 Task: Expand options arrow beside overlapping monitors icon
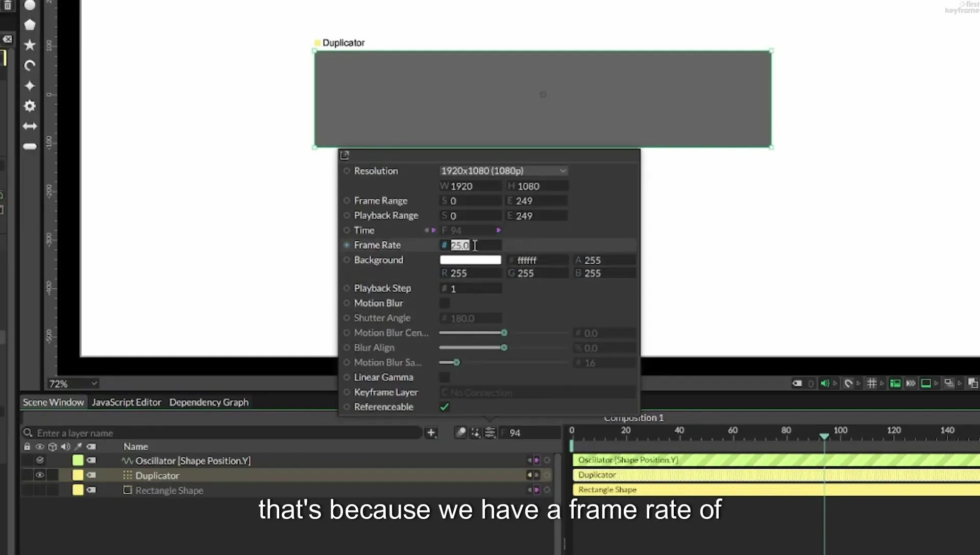pos(960,384)
